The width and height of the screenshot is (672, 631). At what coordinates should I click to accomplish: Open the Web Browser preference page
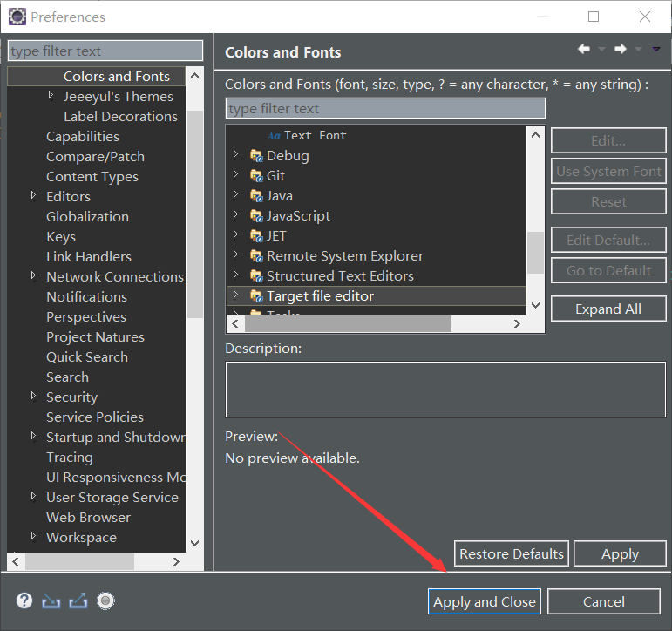click(88, 518)
